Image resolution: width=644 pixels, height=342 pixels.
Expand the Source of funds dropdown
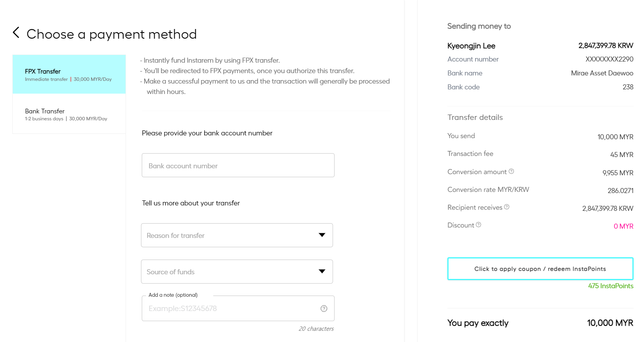(236, 272)
